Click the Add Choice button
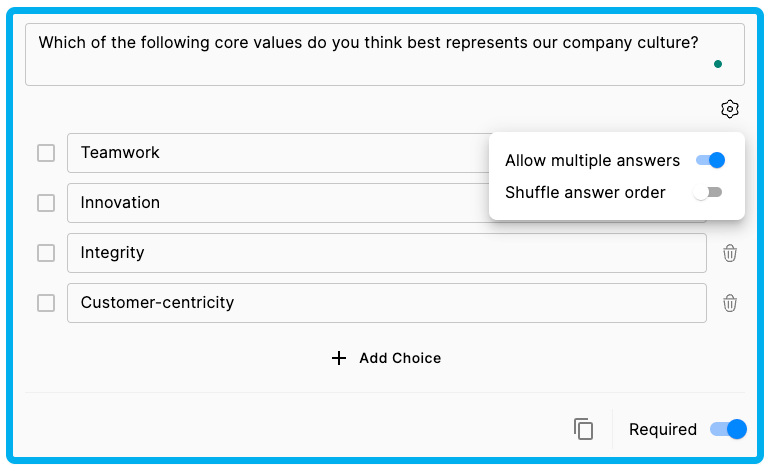 click(x=386, y=358)
